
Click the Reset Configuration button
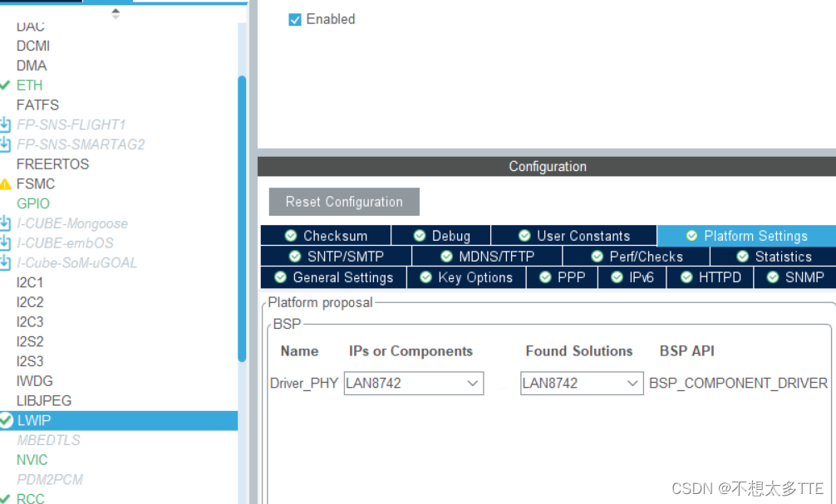pos(343,201)
